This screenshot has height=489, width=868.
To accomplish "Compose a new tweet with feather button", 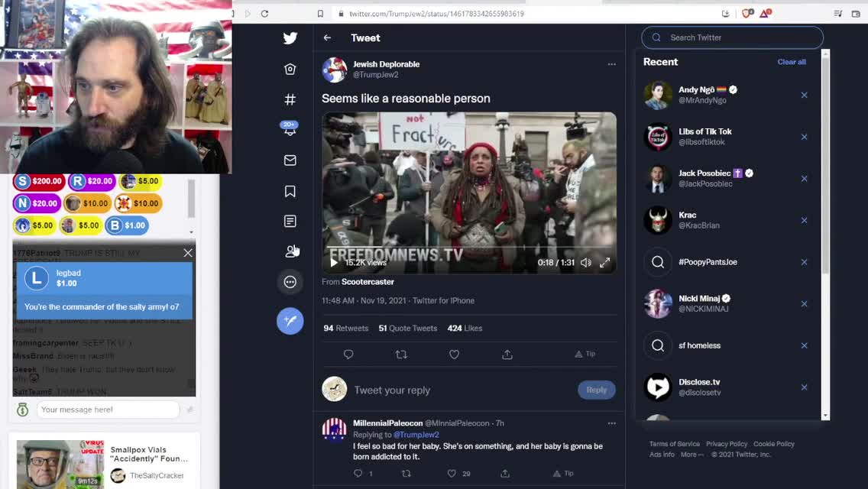I will tap(290, 321).
